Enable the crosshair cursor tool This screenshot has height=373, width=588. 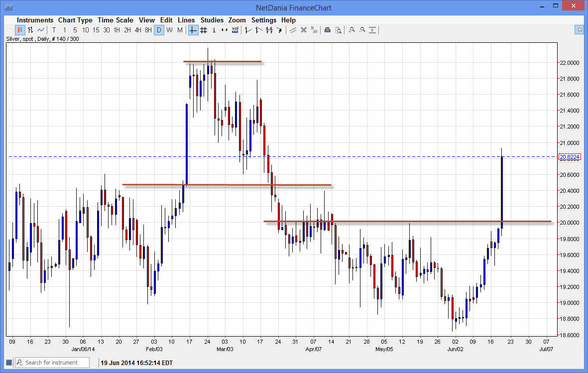tap(192, 30)
